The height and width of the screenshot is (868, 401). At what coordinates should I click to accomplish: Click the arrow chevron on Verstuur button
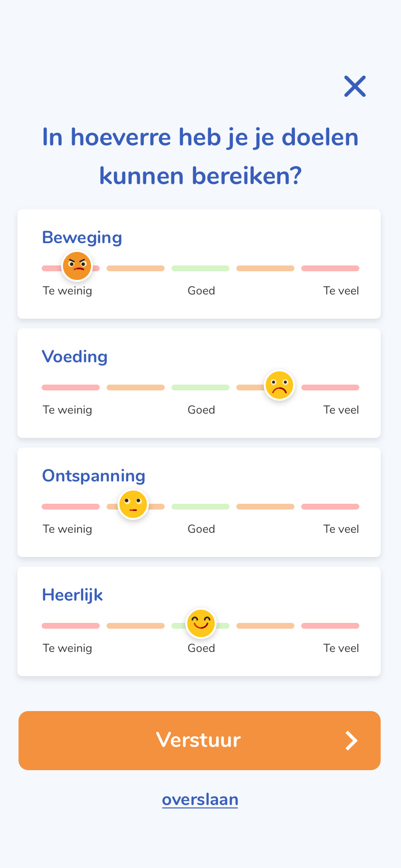click(351, 741)
